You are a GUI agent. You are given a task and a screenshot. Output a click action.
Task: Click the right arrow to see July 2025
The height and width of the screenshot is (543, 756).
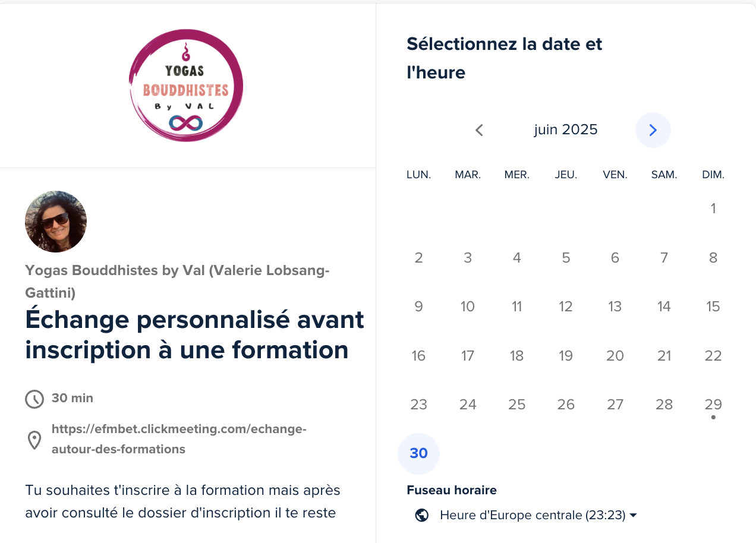[x=653, y=130]
